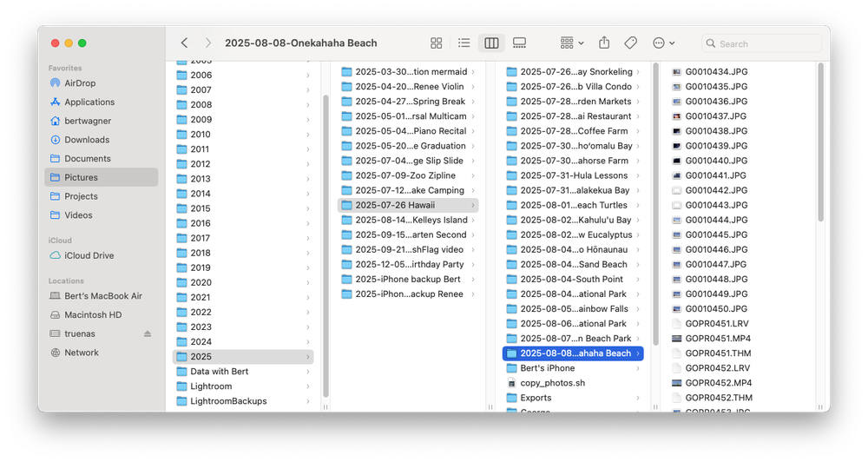
Task: Select the LightroomBackups folder
Action: pos(243,401)
